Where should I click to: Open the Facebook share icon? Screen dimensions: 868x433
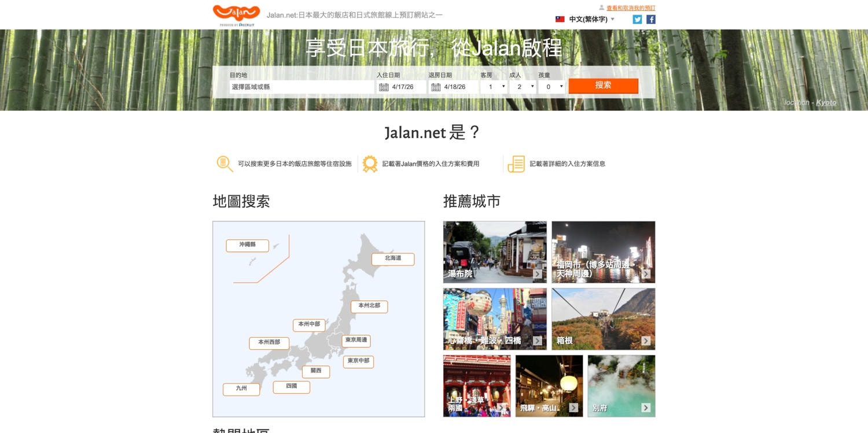(651, 19)
